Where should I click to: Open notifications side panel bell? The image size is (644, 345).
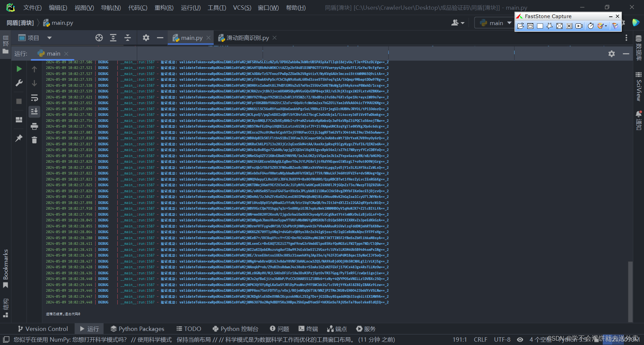[639, 120]
